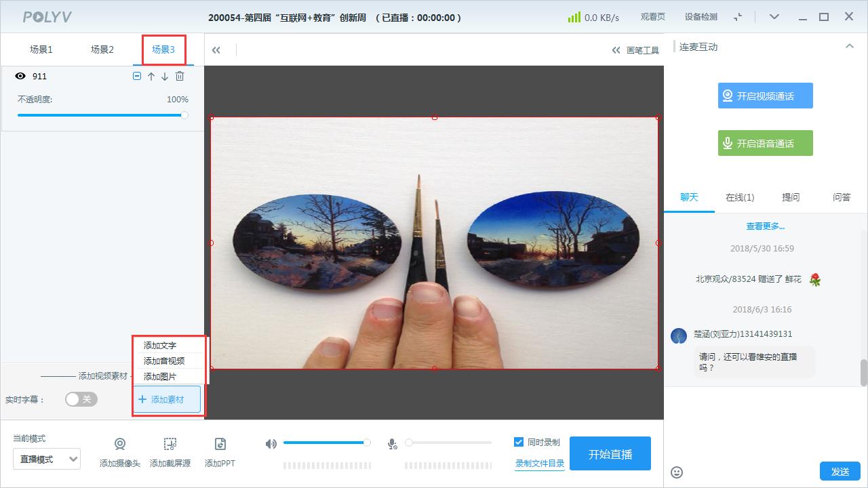Open the 当前模式 mode dropdown

[47, 459]
